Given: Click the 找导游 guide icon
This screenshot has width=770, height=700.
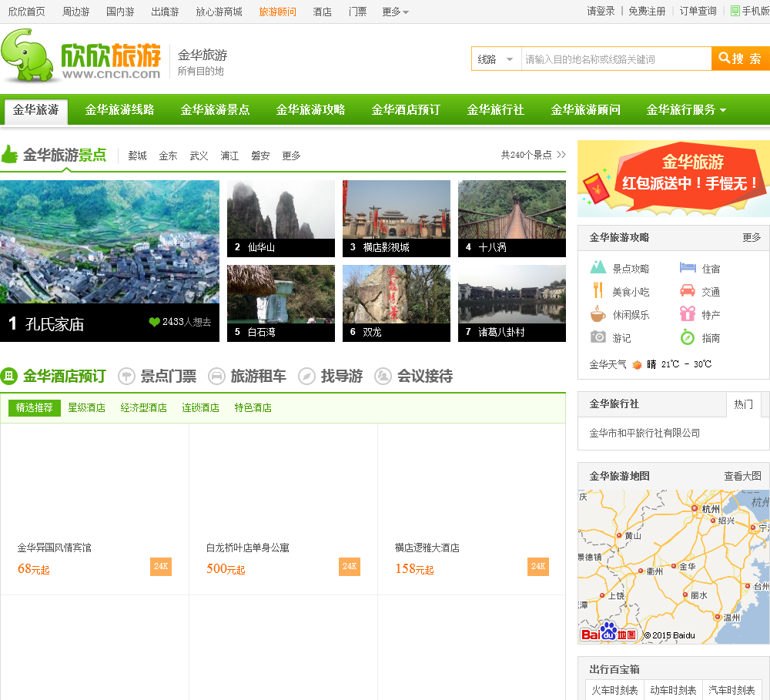Looking at the screenshot, I should pos(306,377).
